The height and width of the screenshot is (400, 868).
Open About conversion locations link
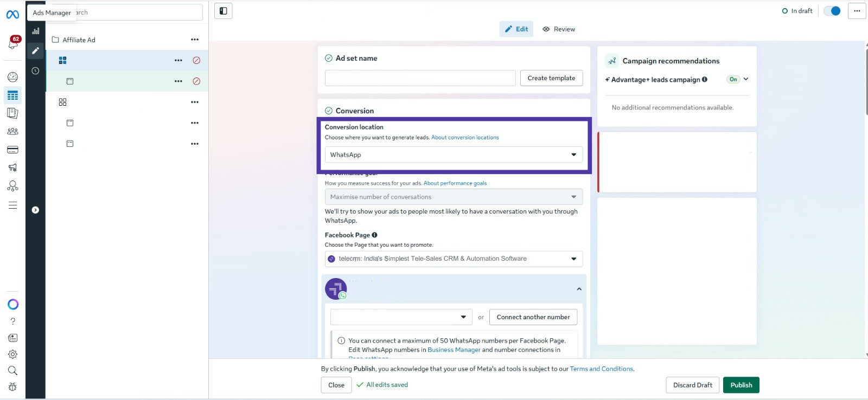pos(465,138)
